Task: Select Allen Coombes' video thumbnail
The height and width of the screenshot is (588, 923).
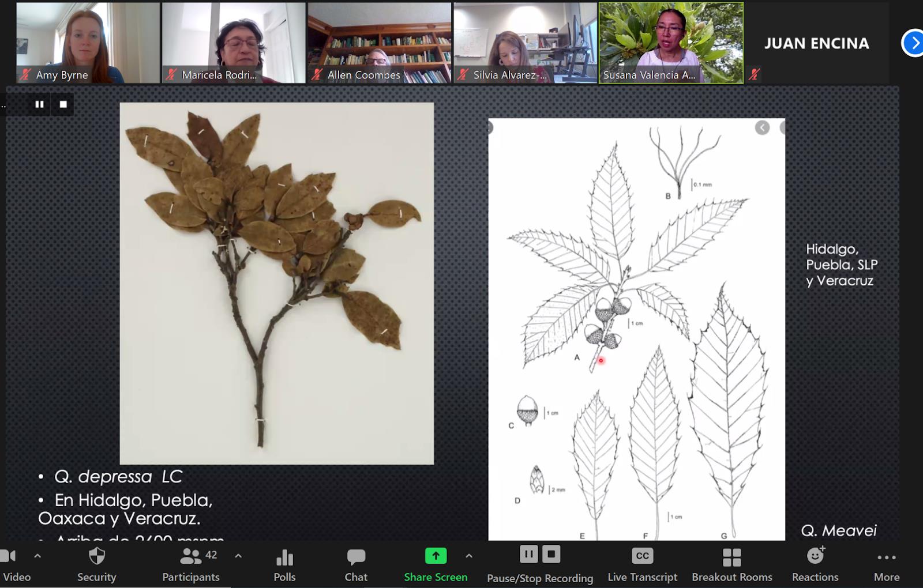Action: point(379,43)
